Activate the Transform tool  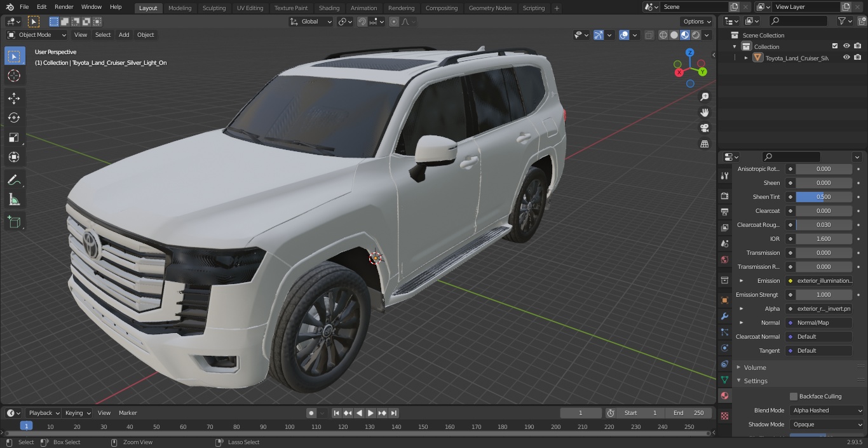pos(14,157)
